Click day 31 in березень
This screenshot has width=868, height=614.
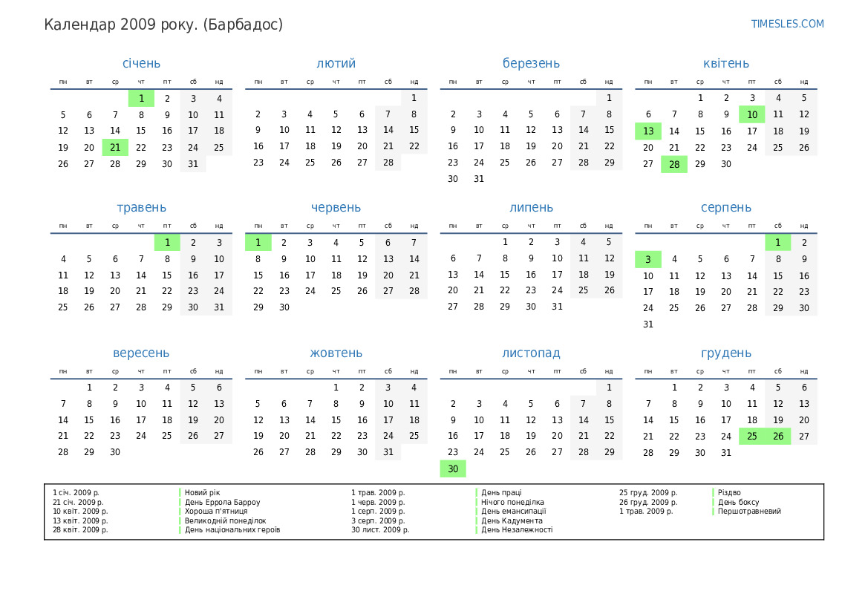coord(479,179)
